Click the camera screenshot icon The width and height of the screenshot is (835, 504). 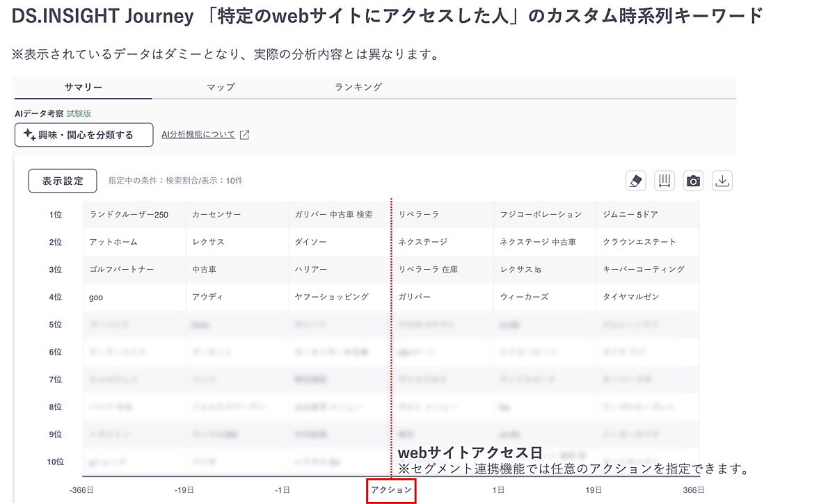tap(693, 181)
